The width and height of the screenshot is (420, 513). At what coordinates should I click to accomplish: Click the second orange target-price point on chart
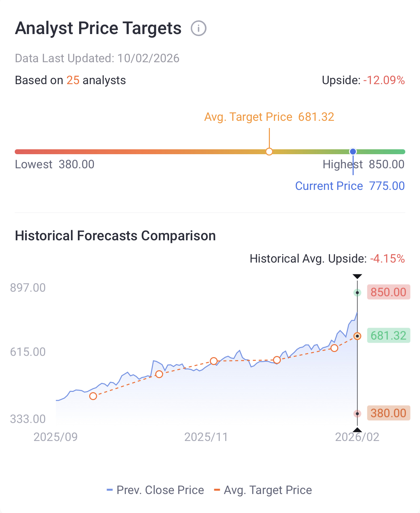(159, 374)
